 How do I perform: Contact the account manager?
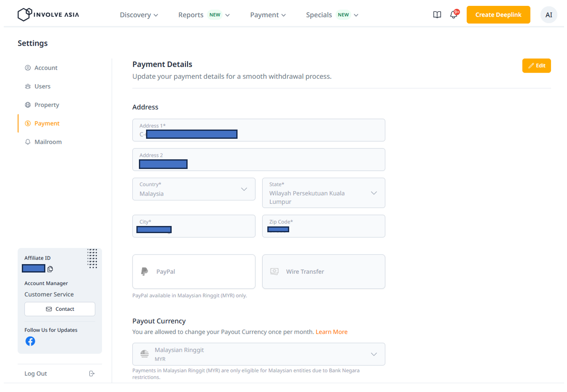(60, 309)
